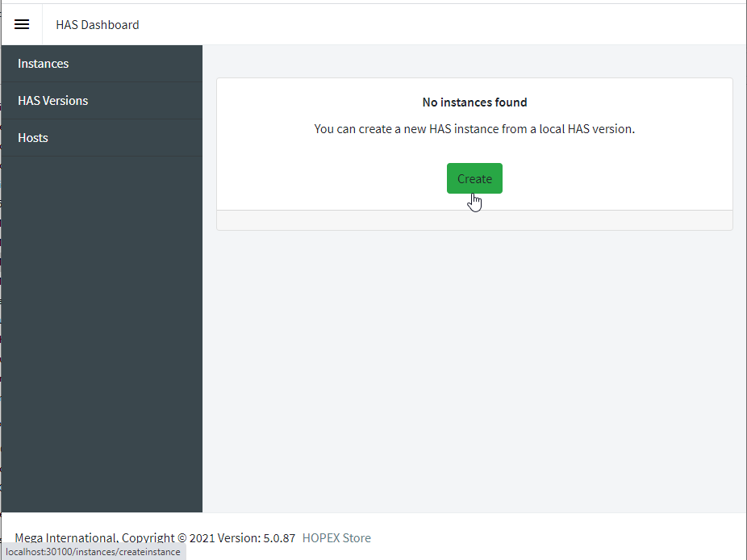Select Hosts in the sidebar

point(33,138)
